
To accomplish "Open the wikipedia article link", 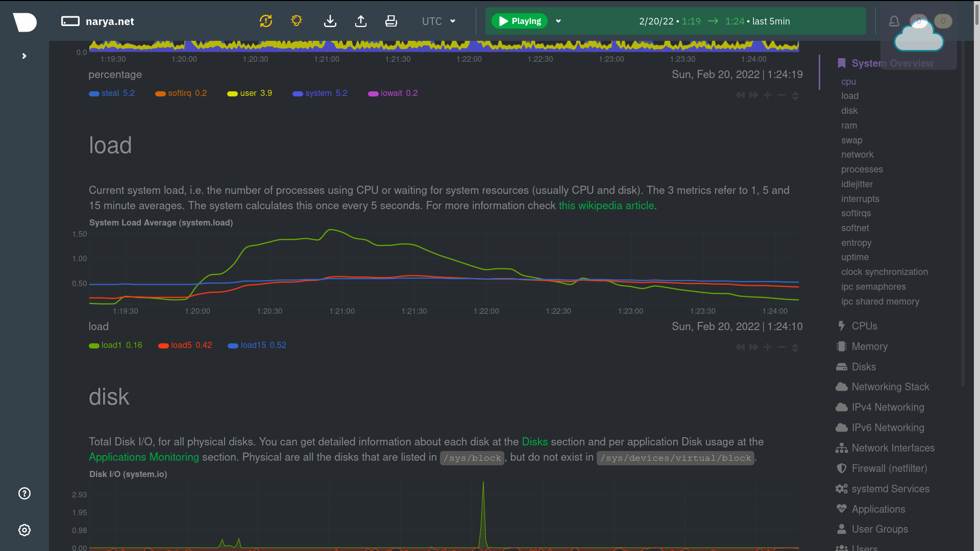I will 606,206.
